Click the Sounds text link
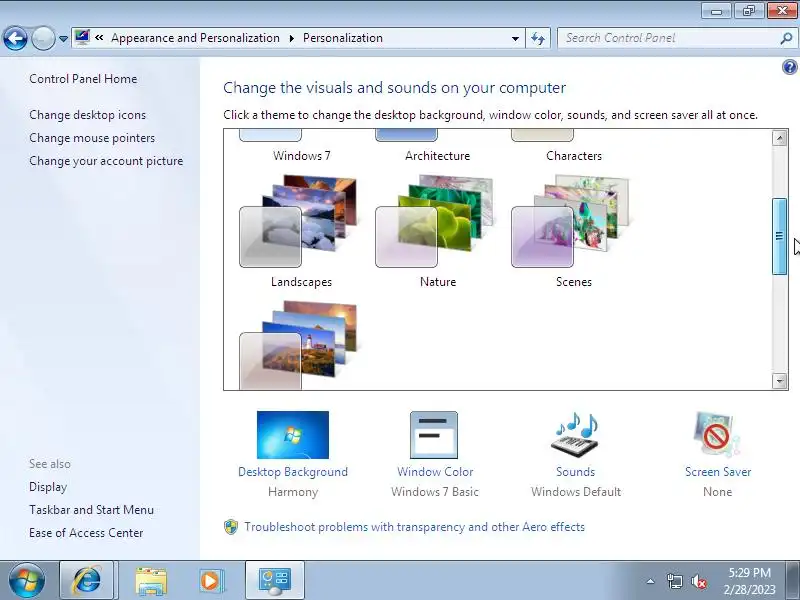The width and height of the screenshot is (800, 600). pyautogui.click(x=576, y=472)
